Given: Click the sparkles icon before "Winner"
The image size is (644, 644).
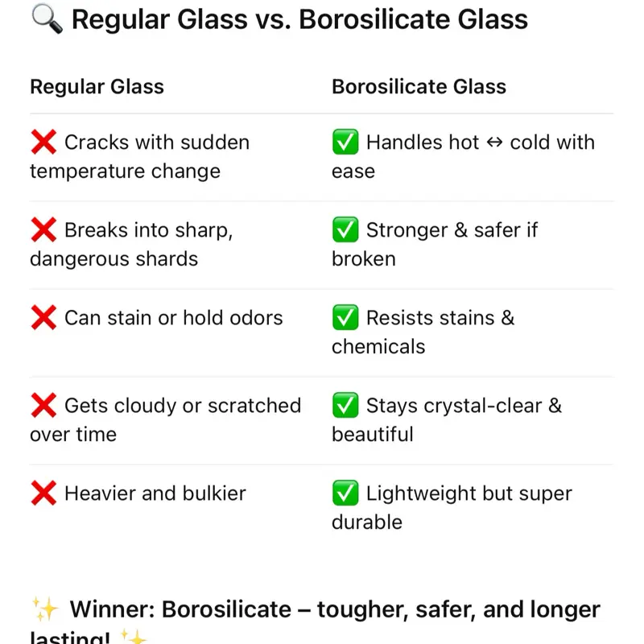Looking at the screenshot, I should [x=45, y=609].
